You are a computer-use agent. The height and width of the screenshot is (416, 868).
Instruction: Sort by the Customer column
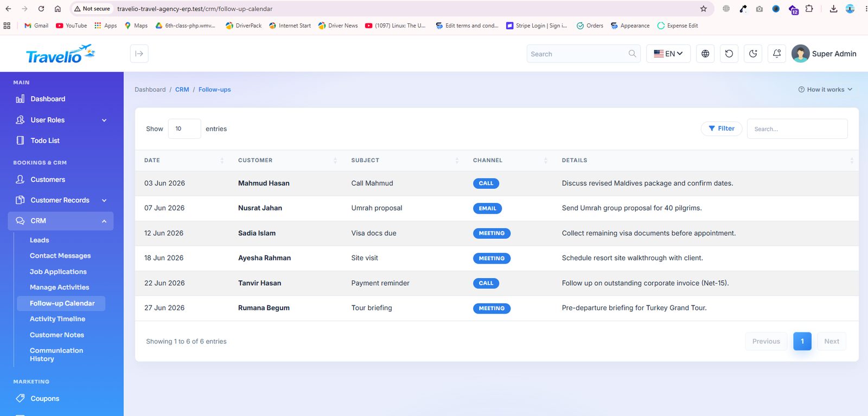click(x=285, y=161)
